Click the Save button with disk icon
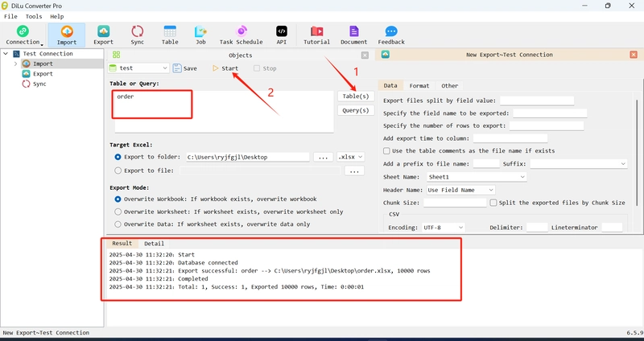The image size is (644, 341). (x=185, y=68)
